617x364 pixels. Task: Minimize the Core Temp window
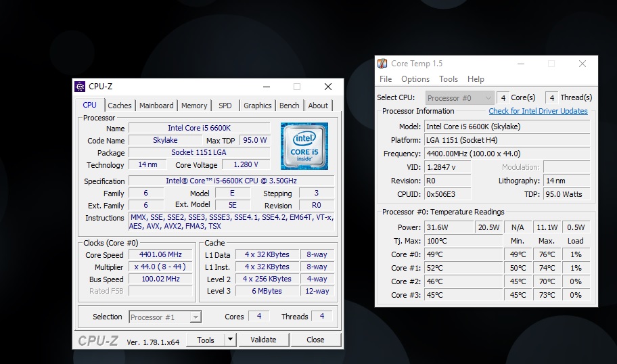tap(521, 64)
